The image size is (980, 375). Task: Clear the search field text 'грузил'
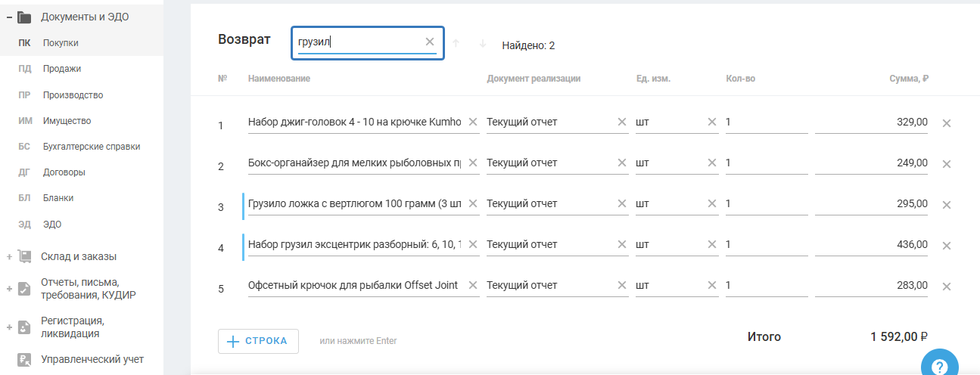pos(430,42)
